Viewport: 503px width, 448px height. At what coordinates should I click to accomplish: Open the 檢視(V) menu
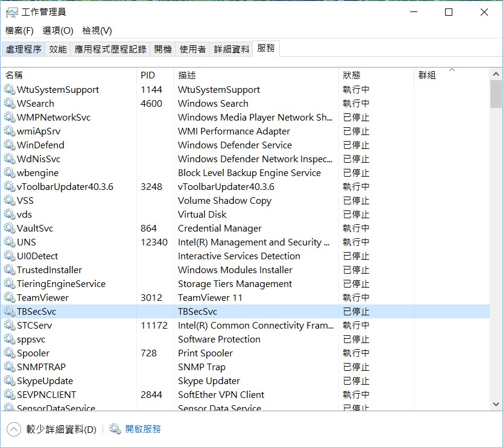97,31
